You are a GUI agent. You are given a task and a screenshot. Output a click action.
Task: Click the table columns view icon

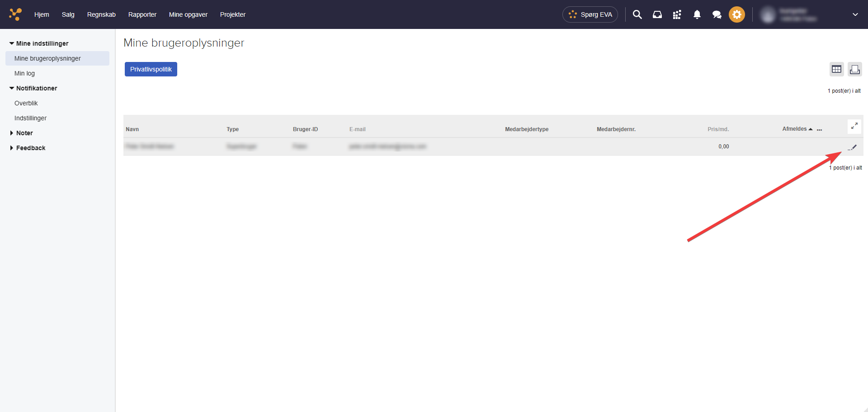(836, 69)
